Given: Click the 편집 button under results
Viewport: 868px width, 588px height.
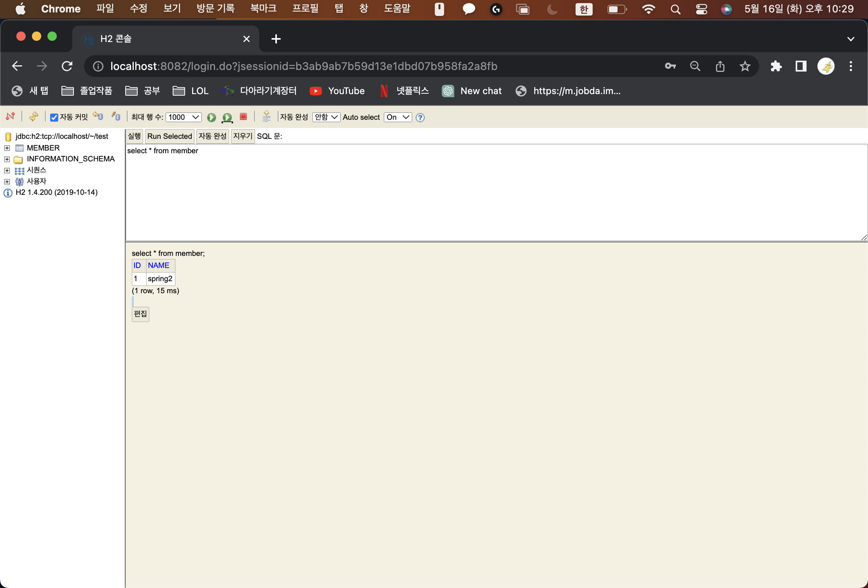Looking at the screenshot, I should [x=140, y=314].
